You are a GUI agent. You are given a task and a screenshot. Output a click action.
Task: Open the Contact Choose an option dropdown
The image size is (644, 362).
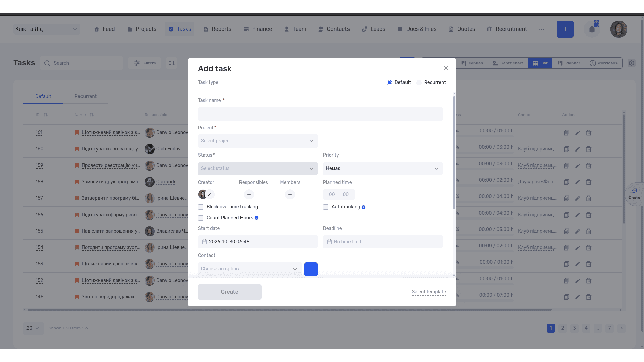point(250,269)
